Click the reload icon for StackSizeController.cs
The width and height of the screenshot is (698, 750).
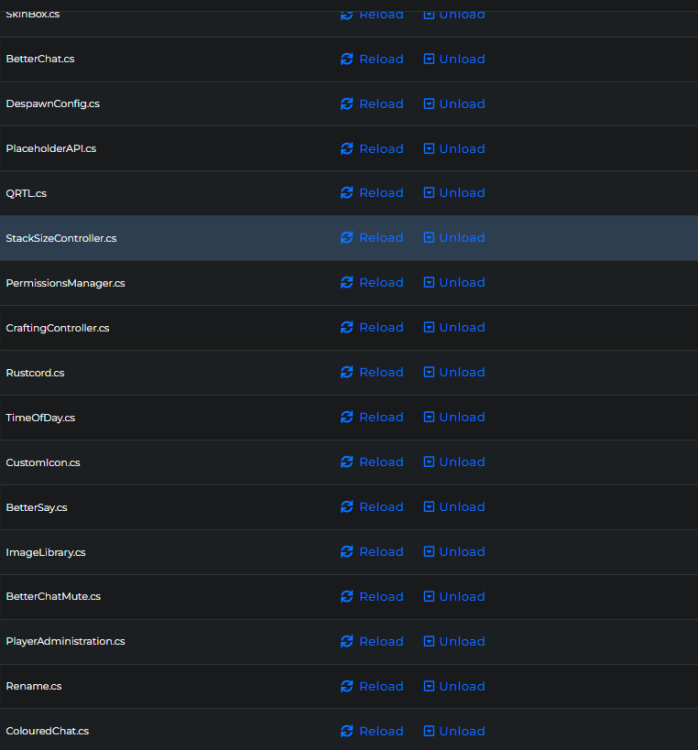(x=347, y=238)
